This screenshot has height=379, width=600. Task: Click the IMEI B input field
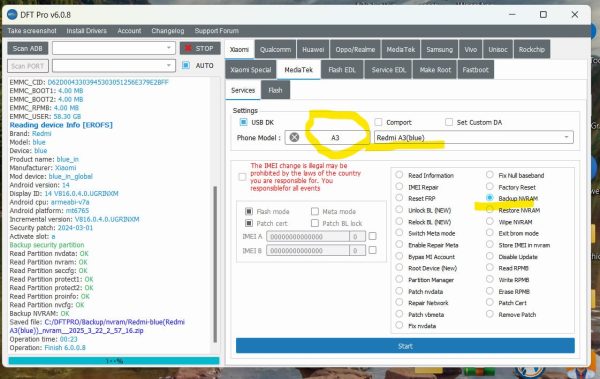click(x=308, y=250)
